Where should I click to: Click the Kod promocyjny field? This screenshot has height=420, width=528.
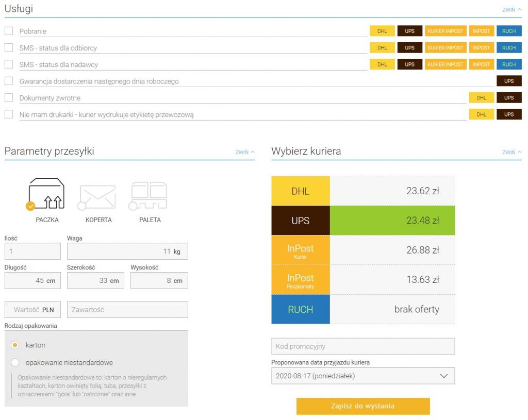(x=363, y=346)
